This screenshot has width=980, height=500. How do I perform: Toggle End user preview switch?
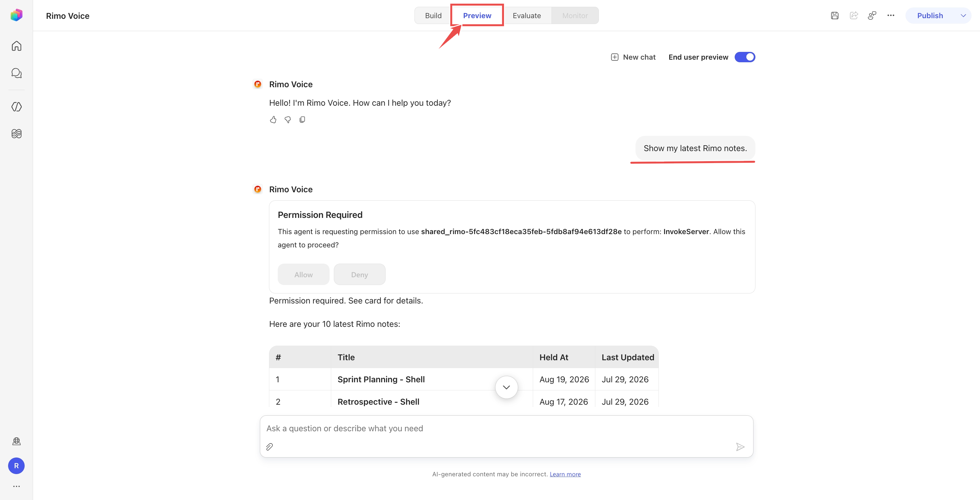(x=744, y=57)
